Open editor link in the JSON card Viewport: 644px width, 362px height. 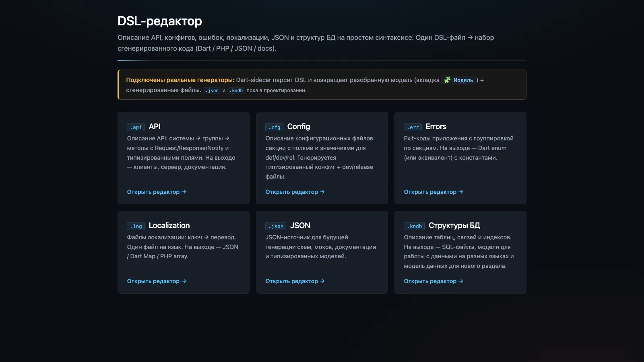pyautogui.click(x=295, y=281)
